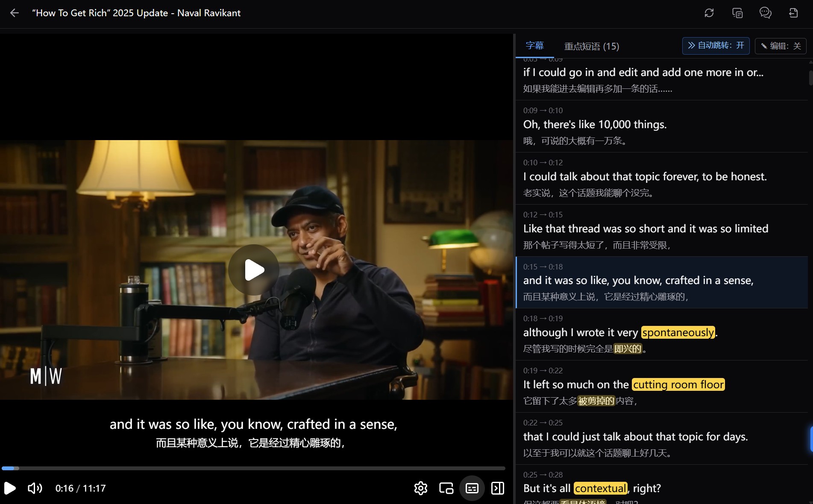813x504 pixels.
Task: Toggle edit mode 编辑: 关
Action: 781,46
